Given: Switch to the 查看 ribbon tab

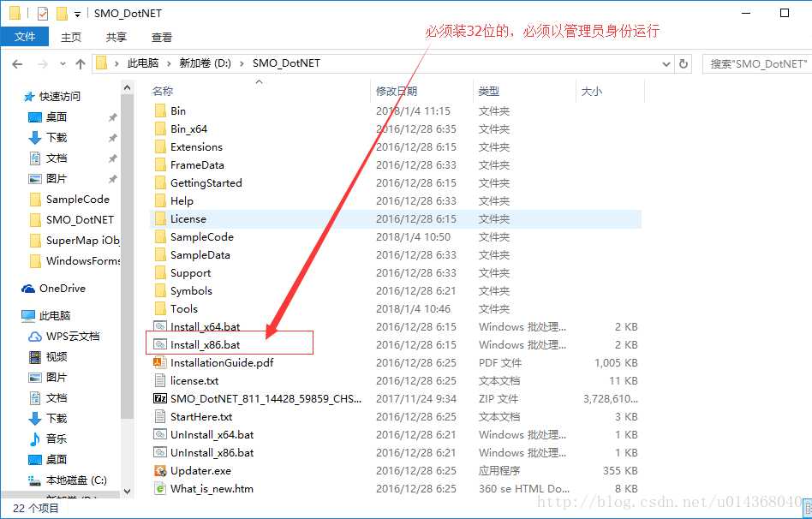Looking at the screenshot, I should pos(162,37).
